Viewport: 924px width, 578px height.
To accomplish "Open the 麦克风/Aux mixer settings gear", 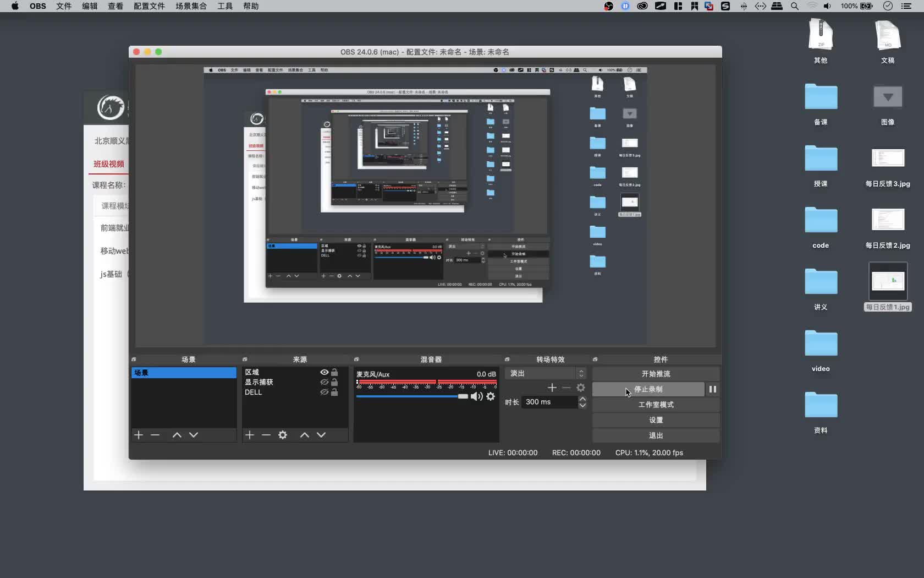I will [x=491, y=396].
